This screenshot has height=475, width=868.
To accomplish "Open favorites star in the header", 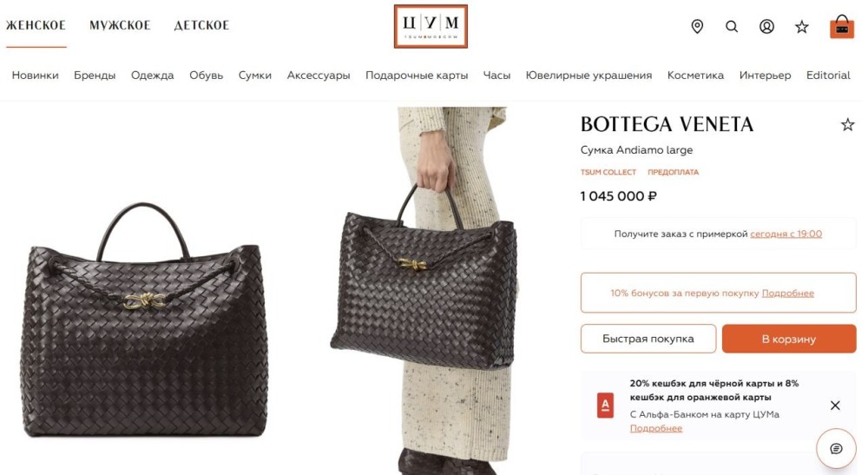I will tap(801, 27).
